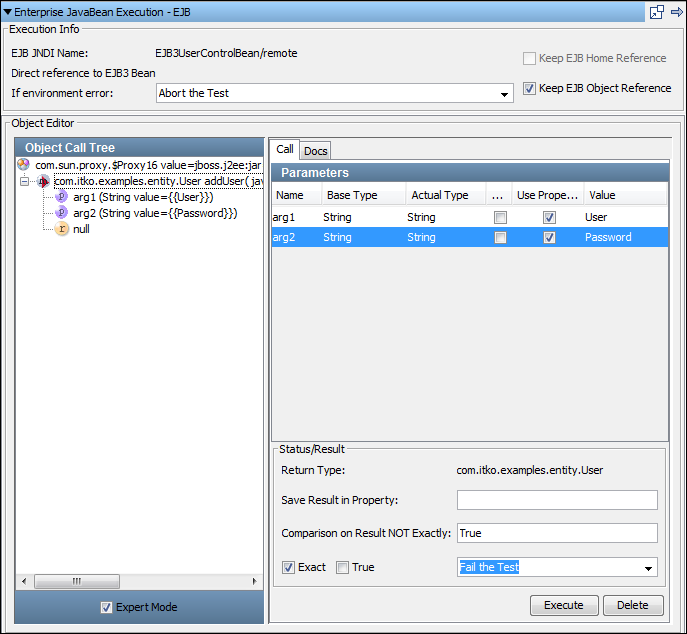Click the ... column header

pyautogui.click(x=499, y=195)
